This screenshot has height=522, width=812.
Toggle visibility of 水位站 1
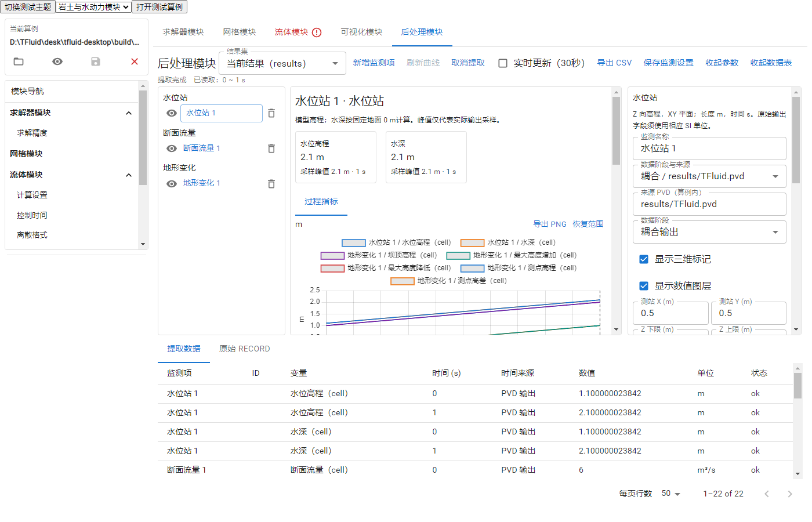coord(172,113)
